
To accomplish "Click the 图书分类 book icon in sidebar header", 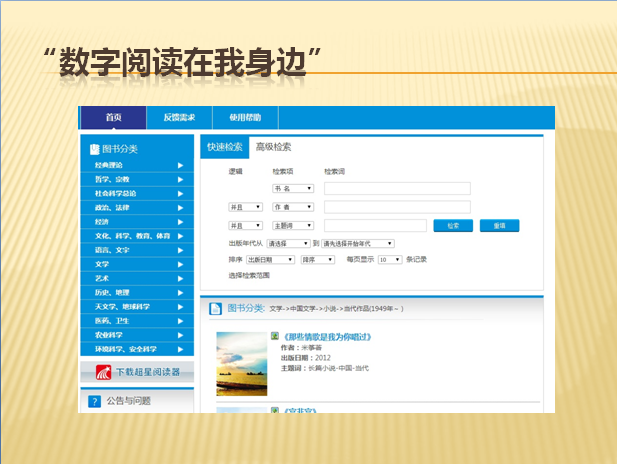I will click(x=94, y=148).
